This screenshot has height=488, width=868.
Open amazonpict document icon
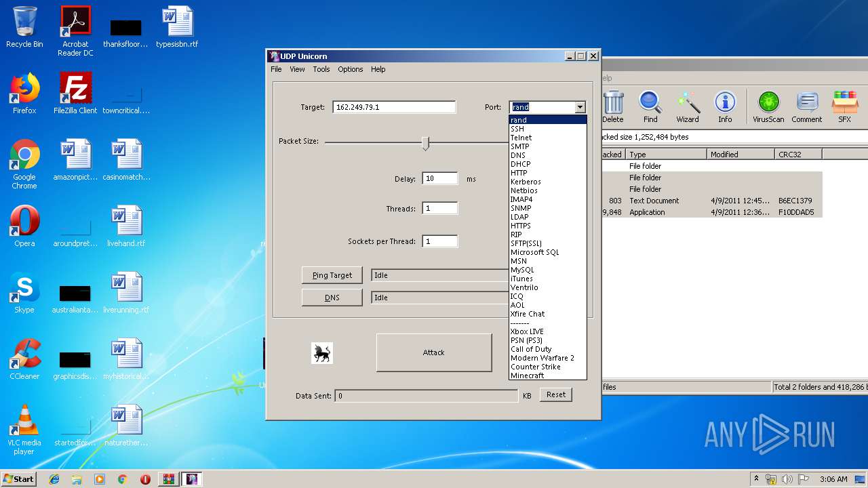point(75,160)
